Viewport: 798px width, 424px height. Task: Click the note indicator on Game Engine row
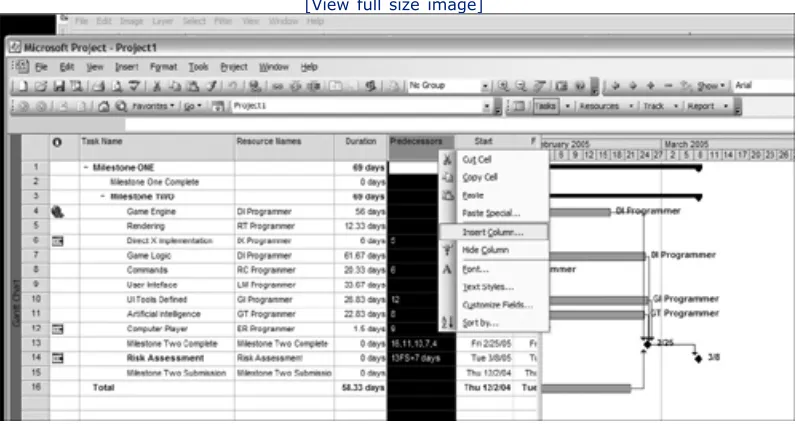pyautogui.click(x=58, y=212)
